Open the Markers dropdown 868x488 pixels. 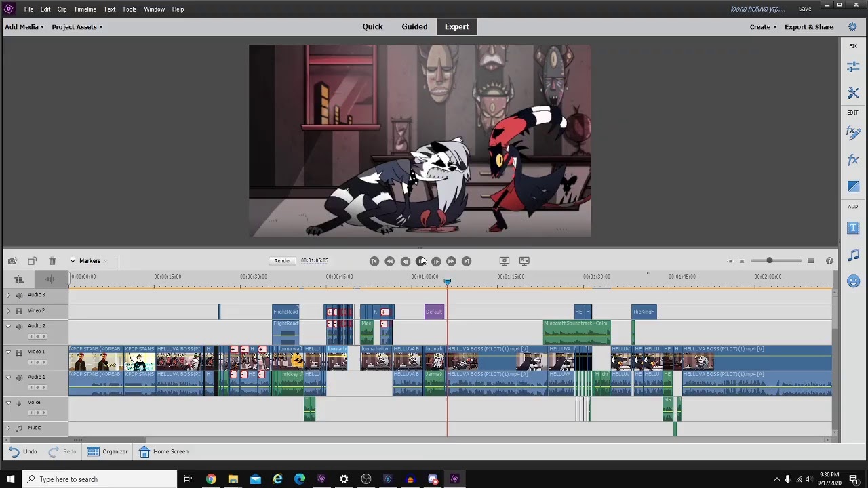click(86, 261)
